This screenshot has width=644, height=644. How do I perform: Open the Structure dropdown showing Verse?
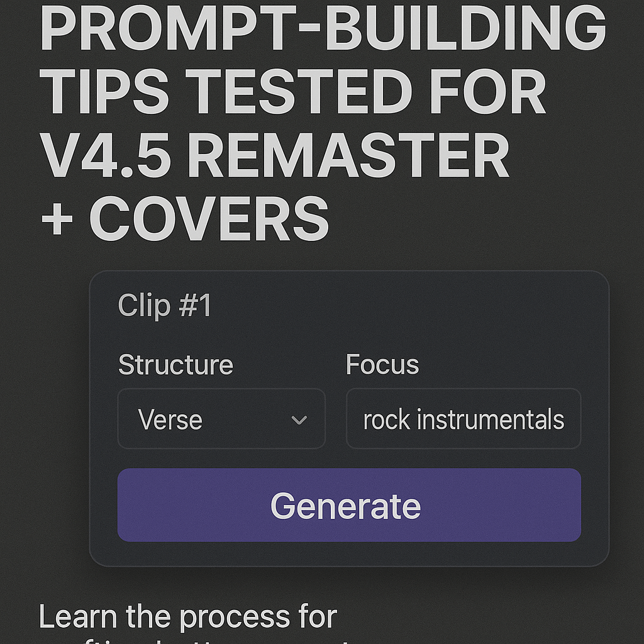coord(221,419)
